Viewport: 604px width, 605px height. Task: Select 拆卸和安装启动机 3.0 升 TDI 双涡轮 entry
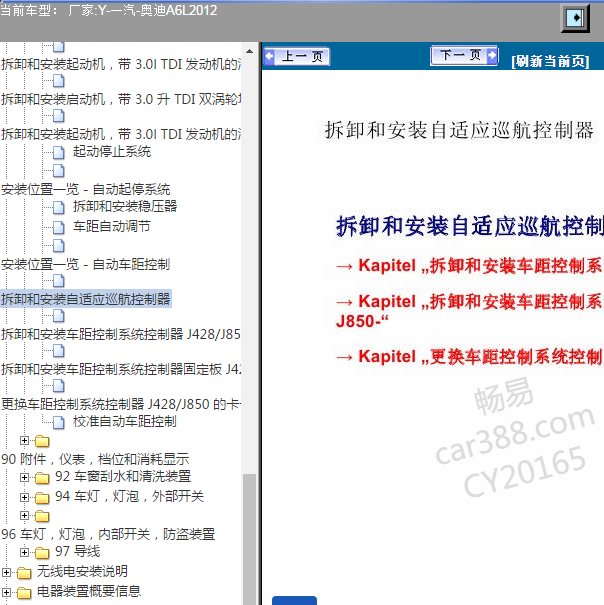[x=120, y=100]
